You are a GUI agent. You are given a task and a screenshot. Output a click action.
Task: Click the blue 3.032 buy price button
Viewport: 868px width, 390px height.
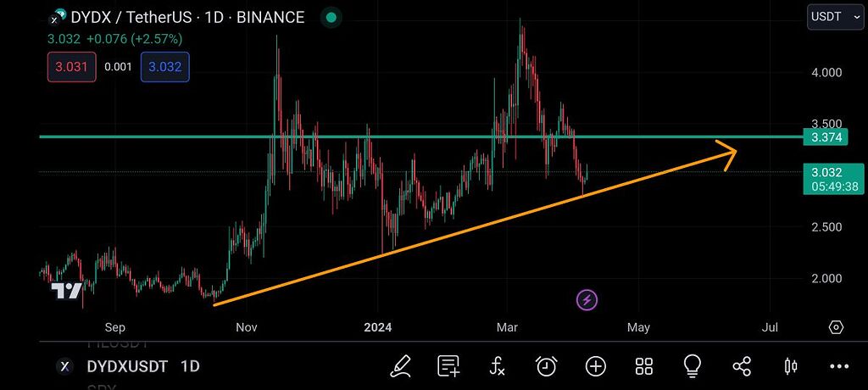pyautogui.click(x=165, y=67)
